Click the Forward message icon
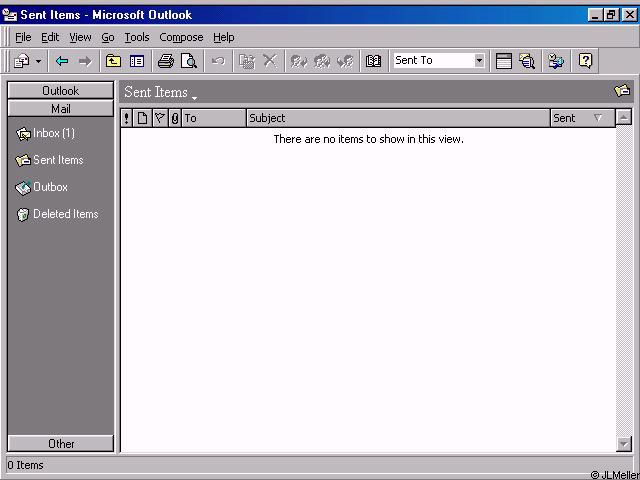The width and height of the screenshot is (640, 480). coord(345,61)
